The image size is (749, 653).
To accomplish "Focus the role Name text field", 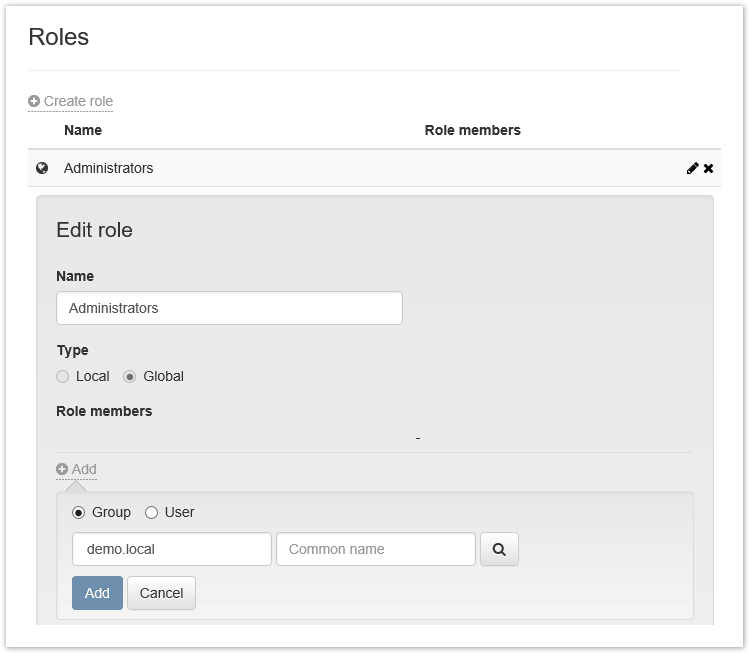I will click(229, 308).
